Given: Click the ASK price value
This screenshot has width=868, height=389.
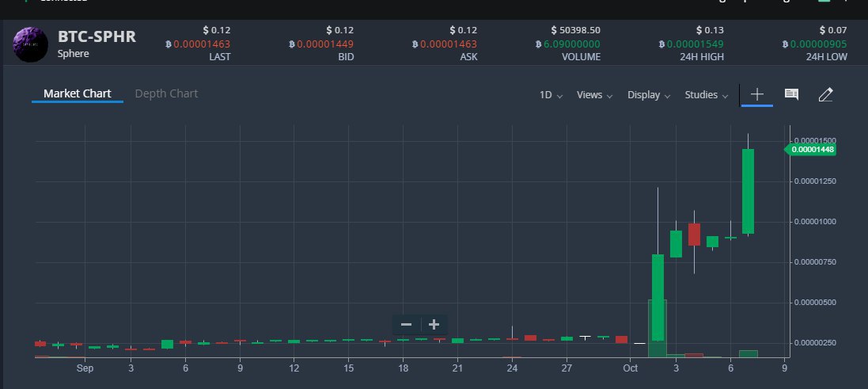Looking at the screenshot, I should 449,44.
